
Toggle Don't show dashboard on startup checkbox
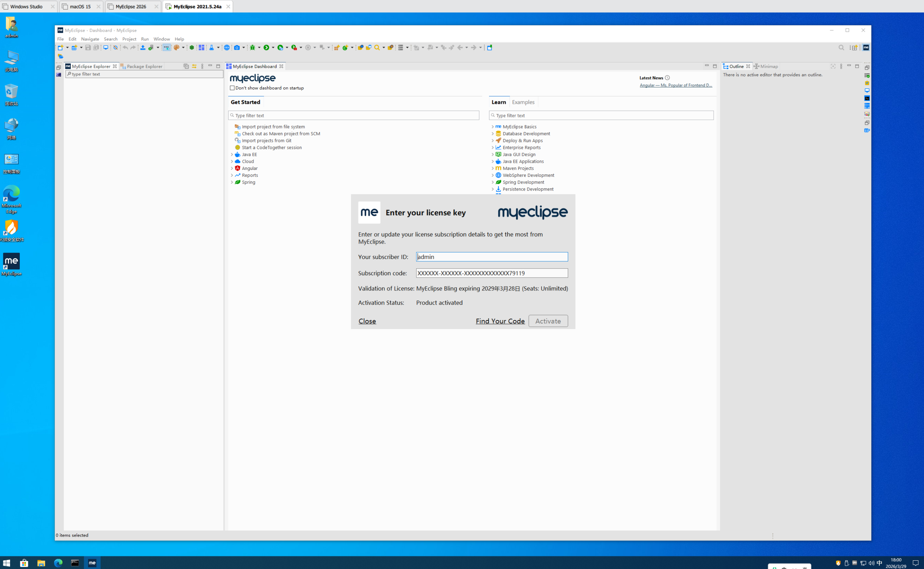[x=232, y=88]
